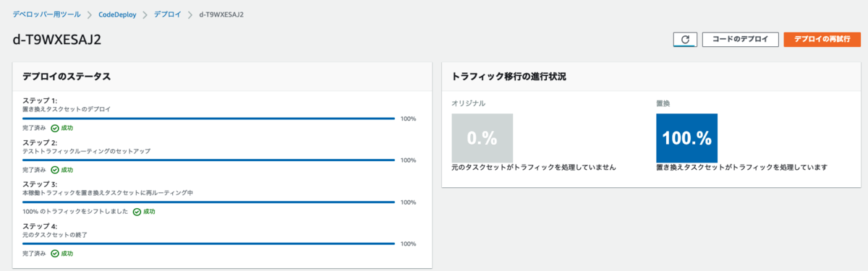Click the ステップ 3: label
Screen dimensions: 868x271
(x=40, y=184)
